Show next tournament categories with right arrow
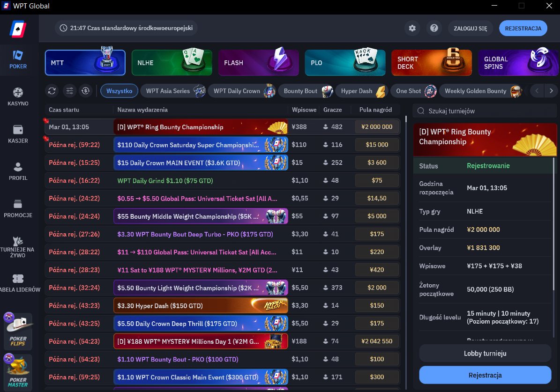The height and width of the screenshot is (392, 560). (551, 91)
